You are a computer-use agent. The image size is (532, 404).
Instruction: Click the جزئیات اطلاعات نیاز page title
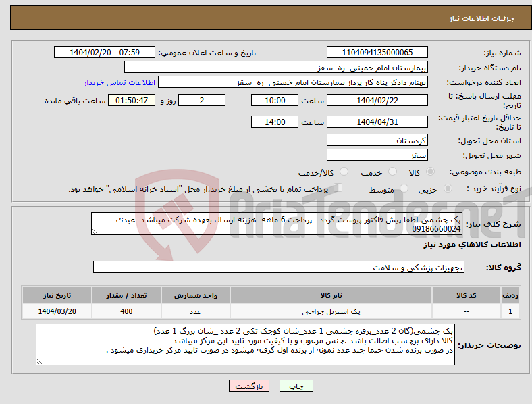tap(482, 18)
